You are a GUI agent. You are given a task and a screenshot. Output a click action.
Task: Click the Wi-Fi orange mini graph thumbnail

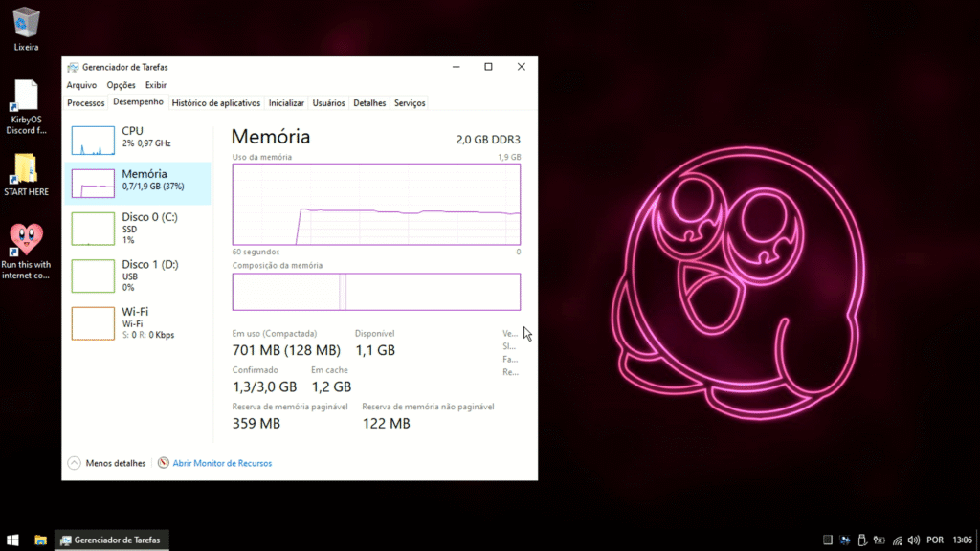(x=93, y=323)
